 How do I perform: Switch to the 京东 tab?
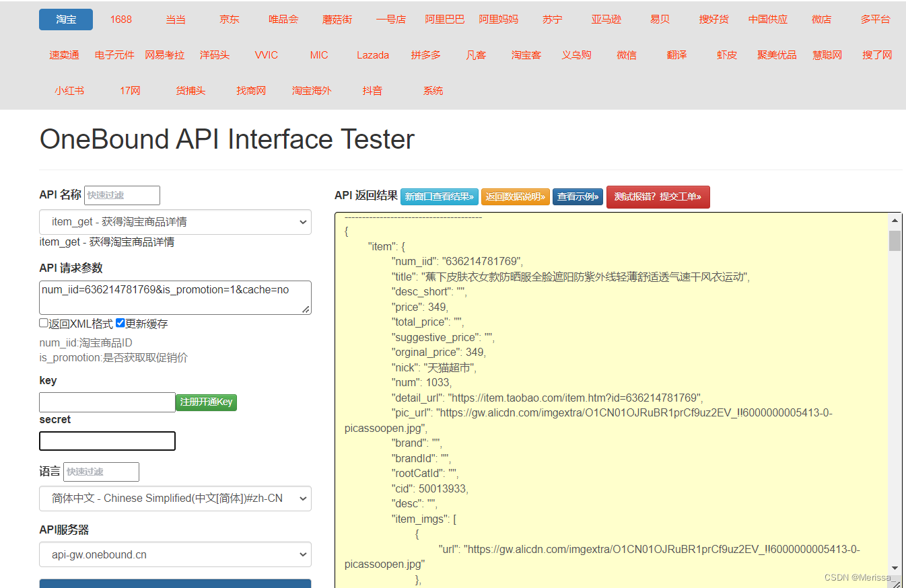pos(230,20)
